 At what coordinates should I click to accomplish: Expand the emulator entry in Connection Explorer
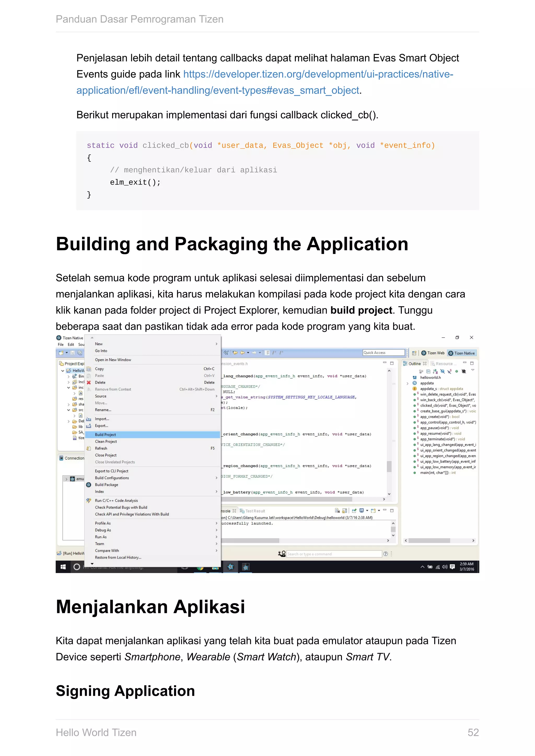point(67,479)
